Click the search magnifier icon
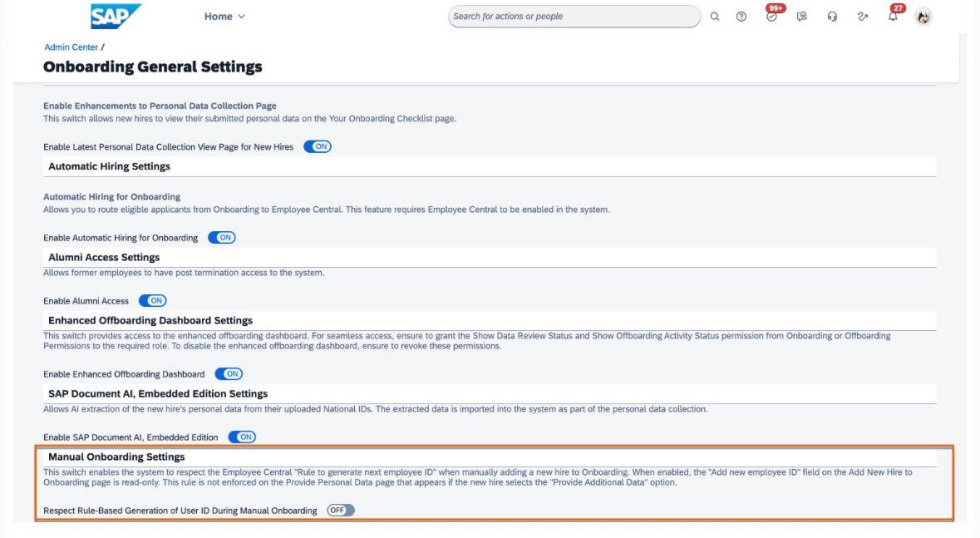Viewport: 980px width, 538px height. coord(714,17)
